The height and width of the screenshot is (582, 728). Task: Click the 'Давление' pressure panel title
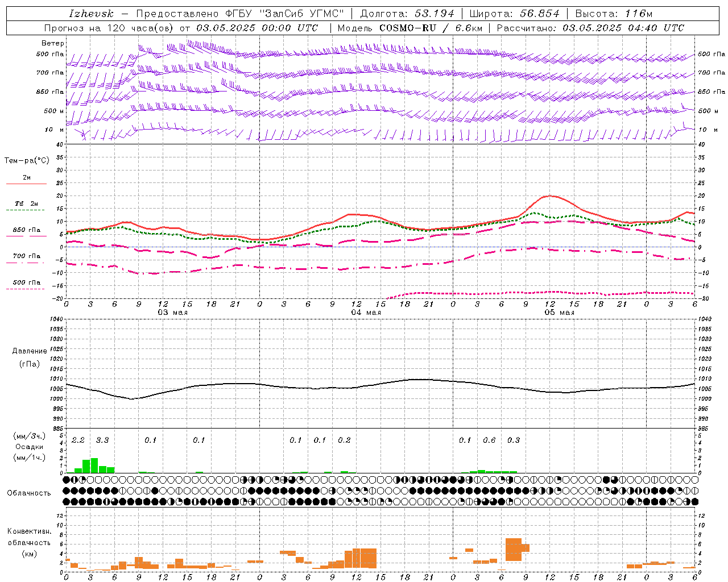point(30,351)
